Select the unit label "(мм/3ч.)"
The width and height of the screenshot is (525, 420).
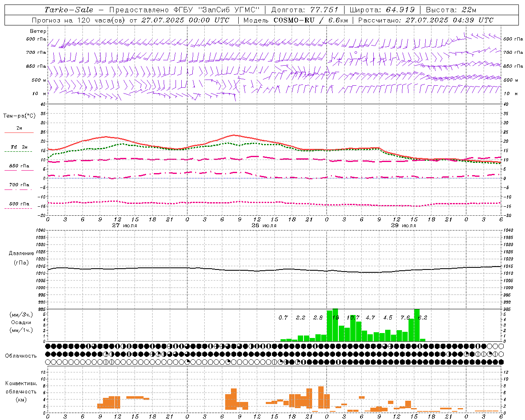21,315
